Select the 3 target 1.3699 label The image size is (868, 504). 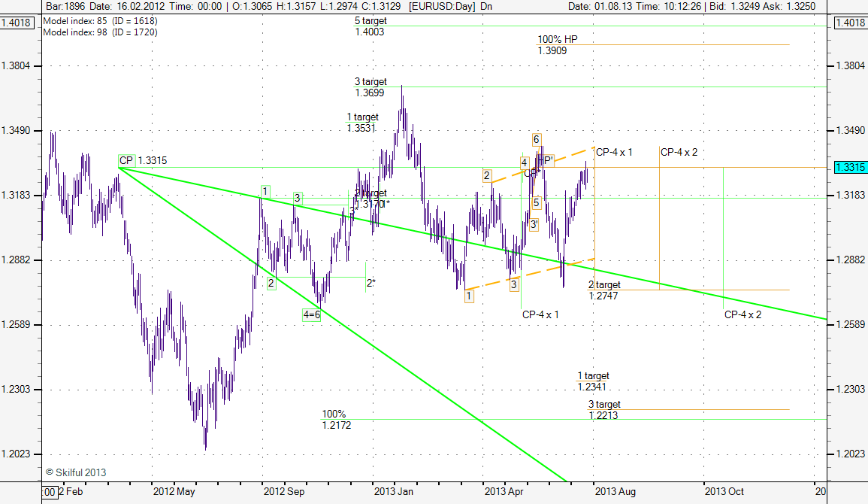[370, 87]
